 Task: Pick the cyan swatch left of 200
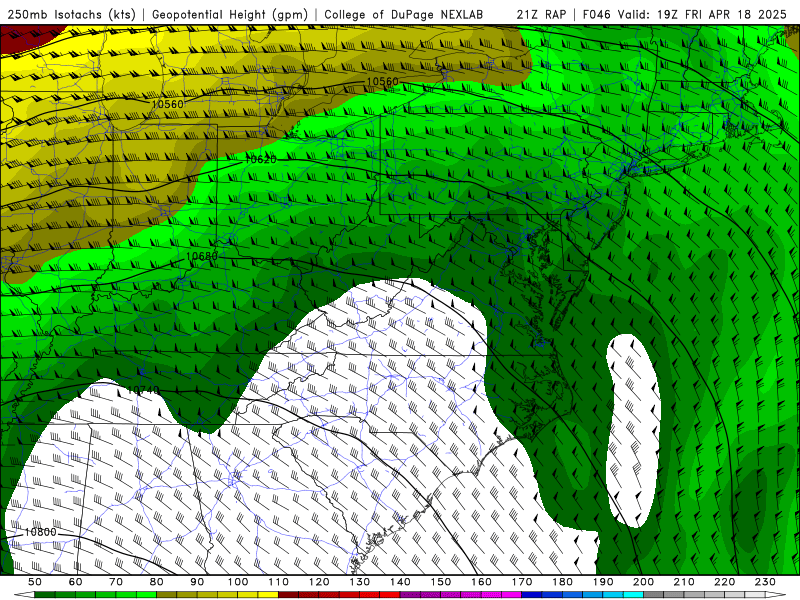pyautogui.click(x=633, y=595)
